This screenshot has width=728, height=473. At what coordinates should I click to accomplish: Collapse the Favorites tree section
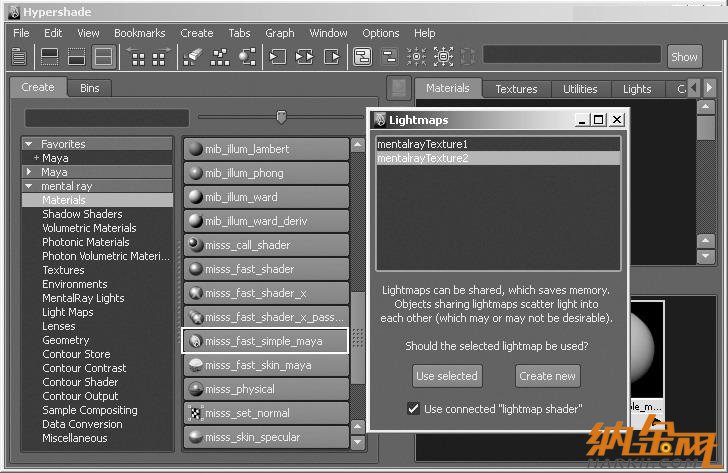29,144
